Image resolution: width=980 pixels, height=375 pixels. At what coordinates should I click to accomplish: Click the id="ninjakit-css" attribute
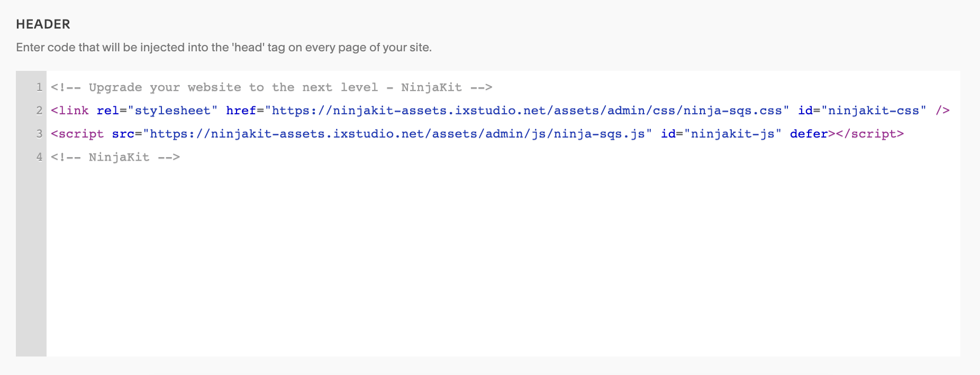point(862,111)
